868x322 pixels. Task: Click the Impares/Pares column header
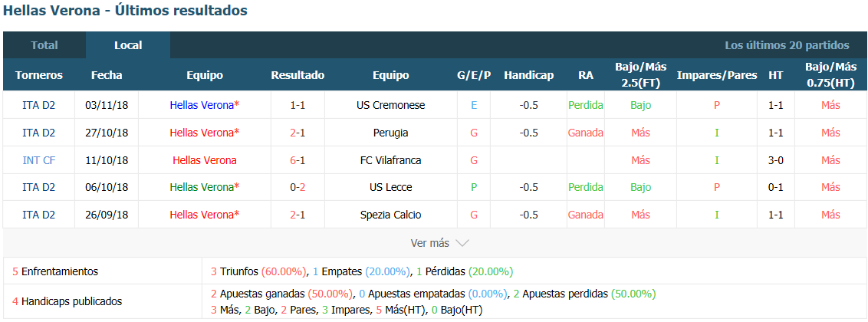click(x=717, y=75)
